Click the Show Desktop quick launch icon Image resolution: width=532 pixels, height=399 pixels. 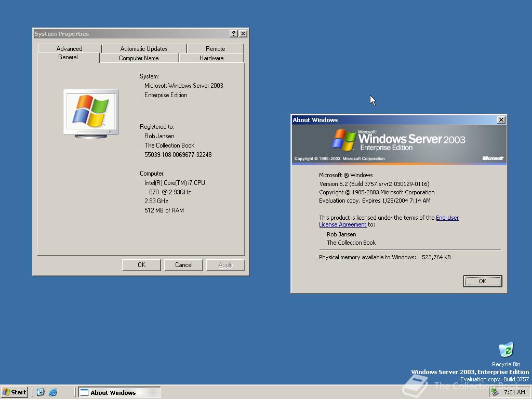pyautogui.click(x=41, y=392)
